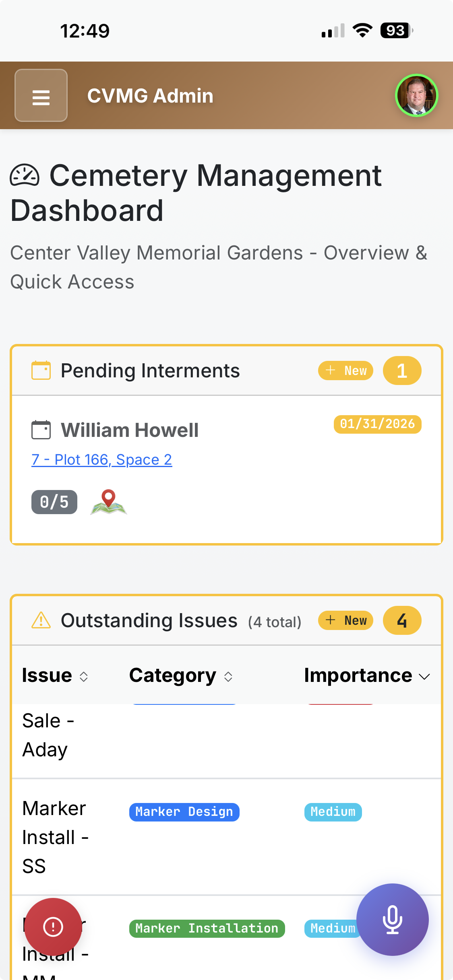
Task: Open the Plot 166, Space 2 link
Action: (x=102, y=459)
